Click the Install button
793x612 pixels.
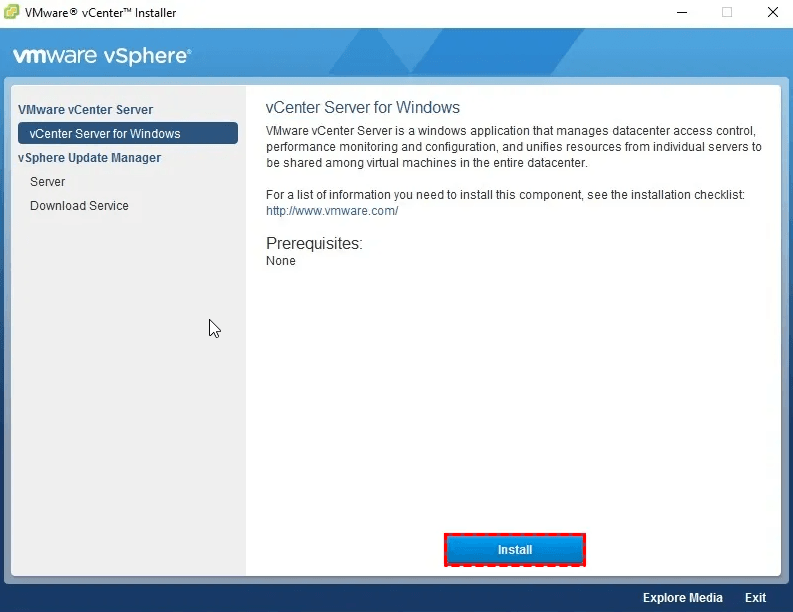click(x=515, y=550)
